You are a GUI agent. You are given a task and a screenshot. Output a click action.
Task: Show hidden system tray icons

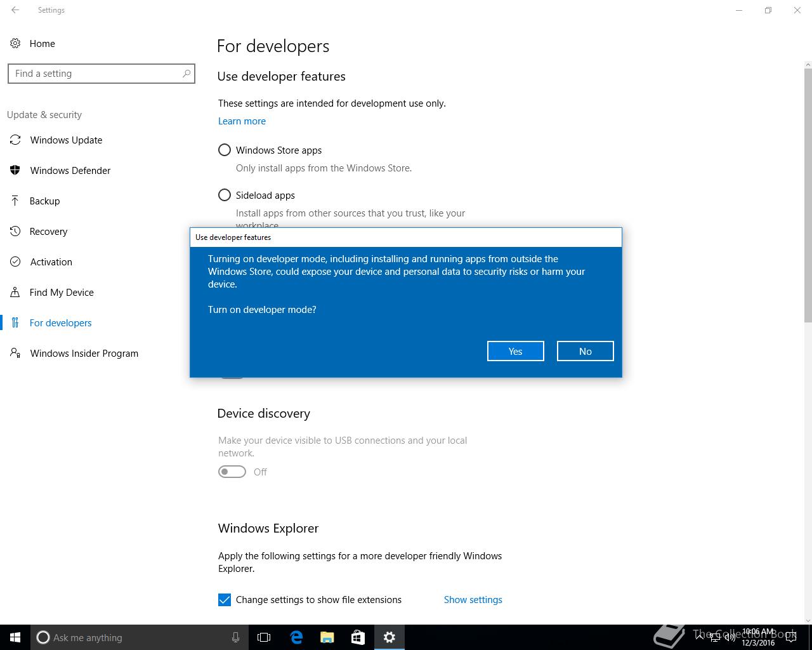700,637
